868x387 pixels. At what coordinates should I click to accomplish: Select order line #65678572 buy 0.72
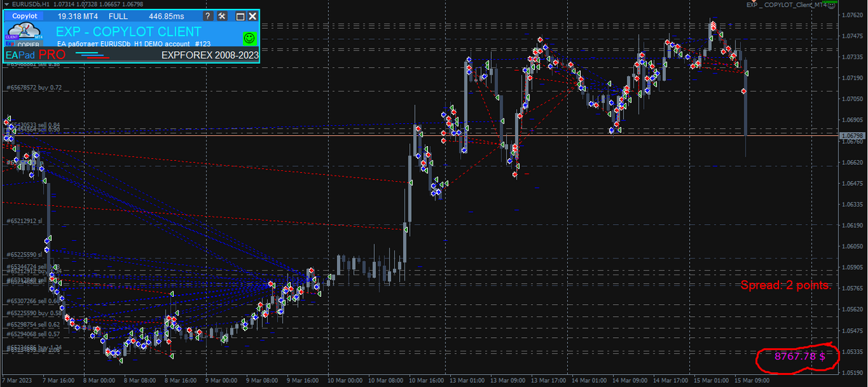34,87
